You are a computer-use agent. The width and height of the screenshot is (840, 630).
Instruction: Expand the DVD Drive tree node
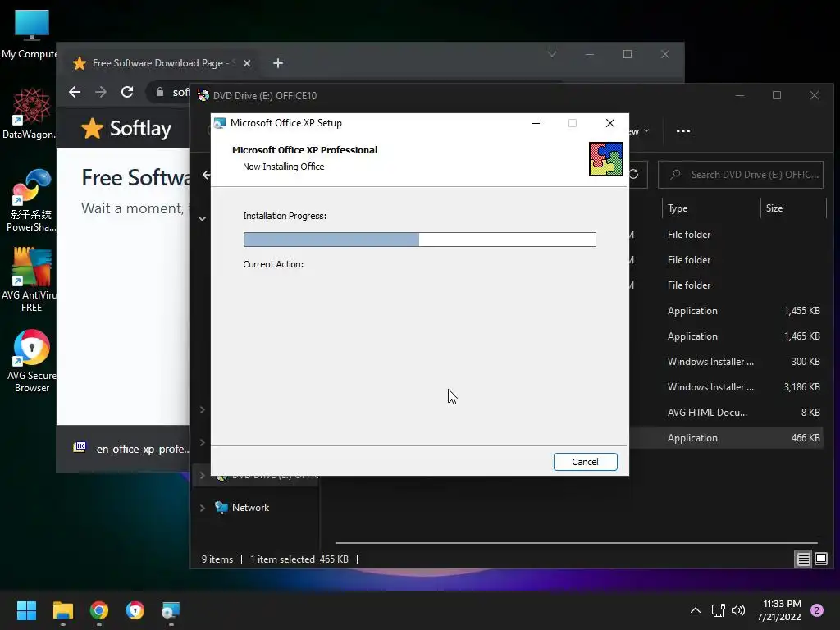(x=203, y=476)
